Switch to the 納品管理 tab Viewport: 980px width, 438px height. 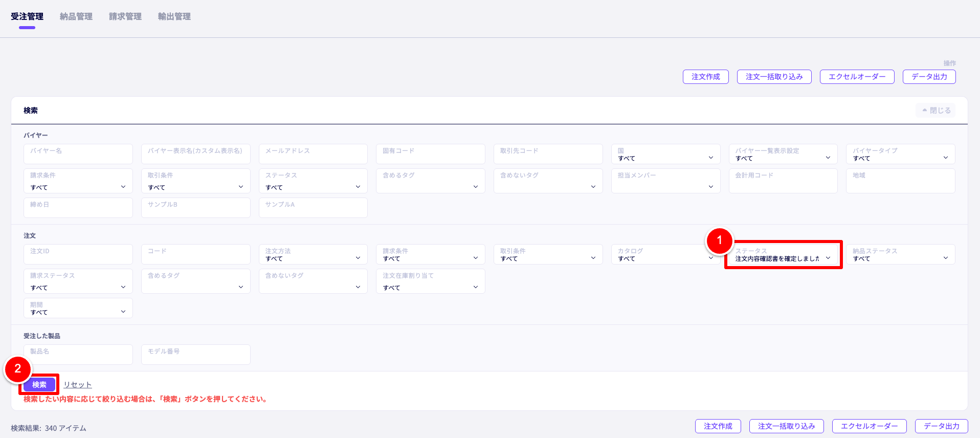click(76, 16)
